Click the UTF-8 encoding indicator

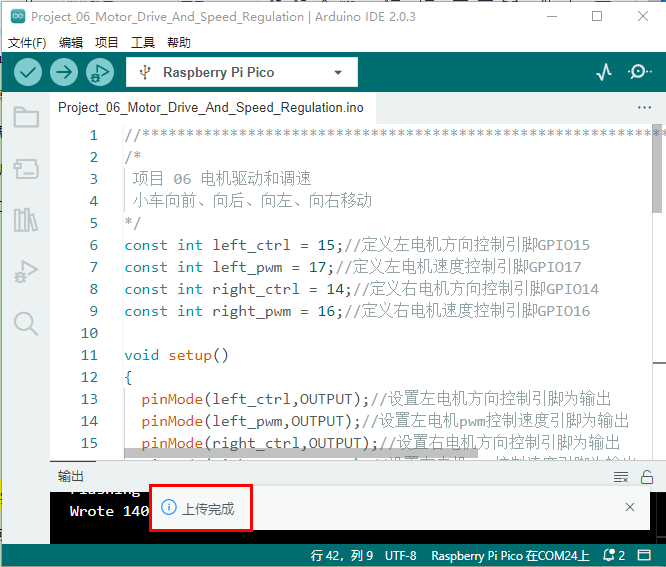click(x=401, y=556)
